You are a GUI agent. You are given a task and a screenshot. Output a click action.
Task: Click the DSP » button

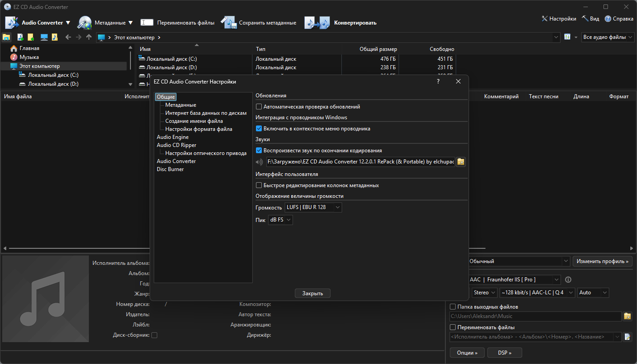(505, 353)
